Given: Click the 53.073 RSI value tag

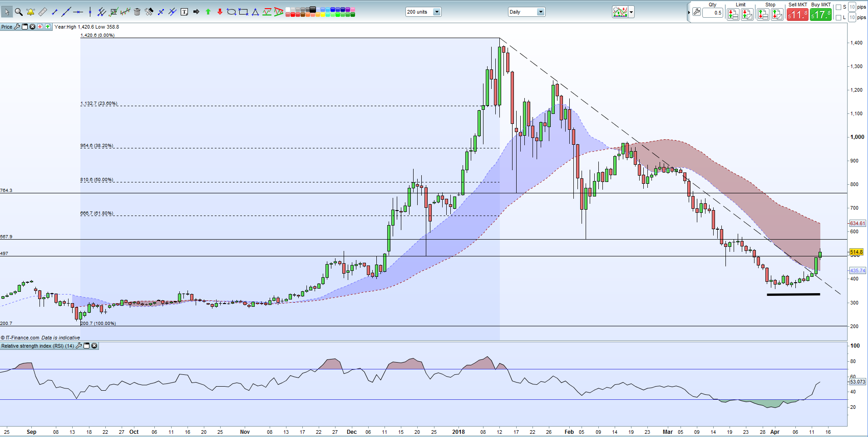Looking at the screenshot, I should click(858, 382).
